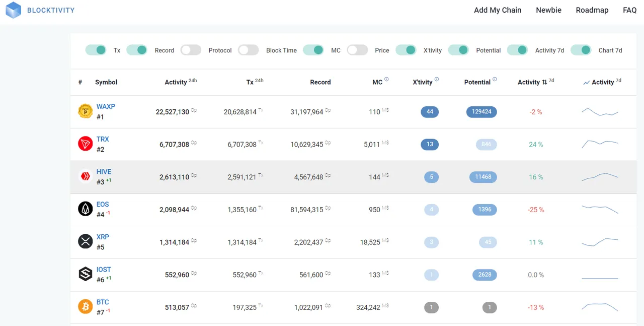Click the Blocktivity cube logo
Image resolution: width=644 pixels, height=326 pixels.
point(14,10)
